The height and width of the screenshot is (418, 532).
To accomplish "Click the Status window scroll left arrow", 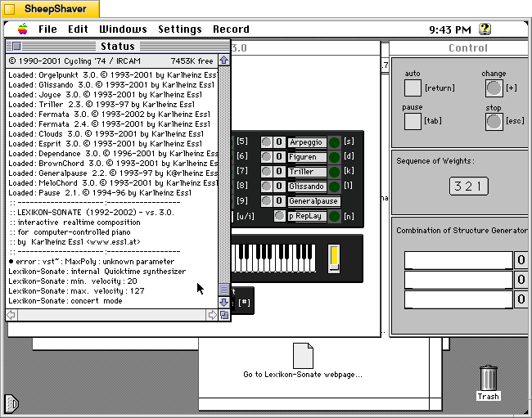I will (11, 315).
